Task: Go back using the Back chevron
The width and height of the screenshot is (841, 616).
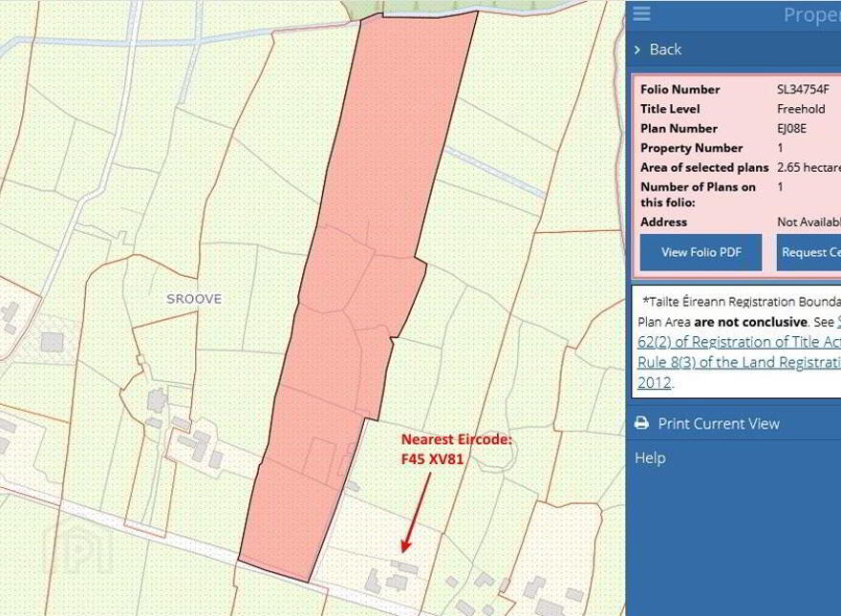Action: click(637, 50)
